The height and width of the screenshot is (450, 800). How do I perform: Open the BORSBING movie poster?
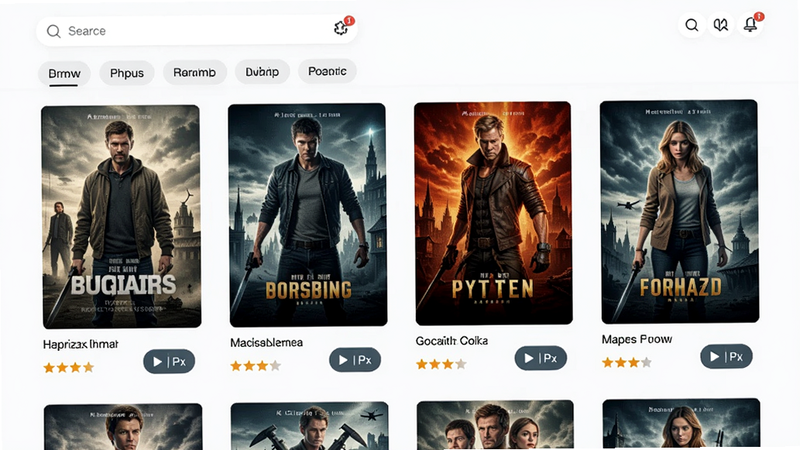pyautogui.click(x=308, y=215)
